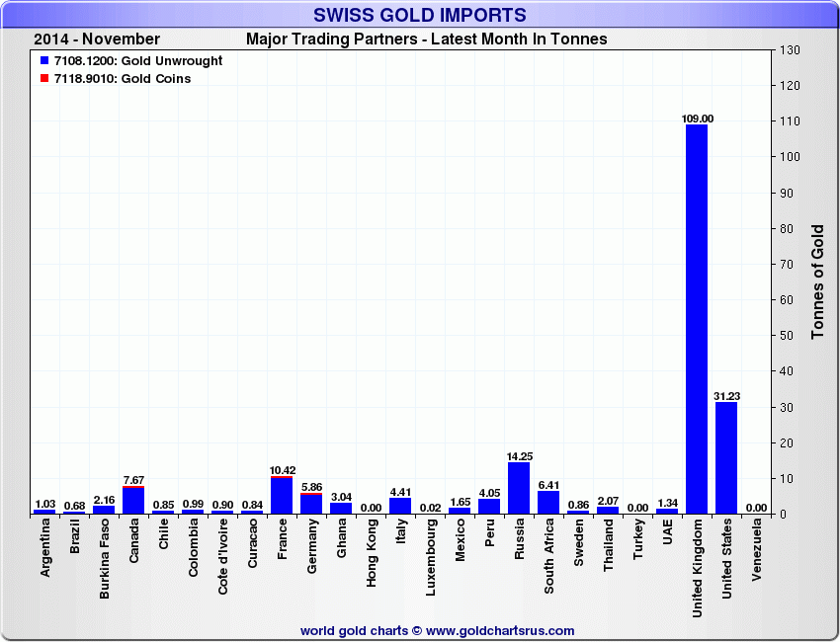Select the Canada bar
This screenshot has width=840, height=642.
point(133,500)
